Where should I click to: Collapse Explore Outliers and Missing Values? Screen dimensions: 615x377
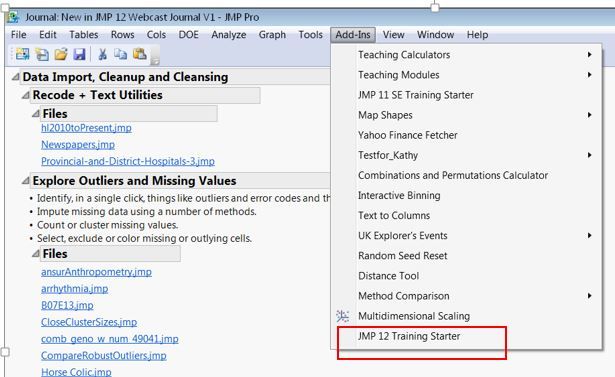25,180
